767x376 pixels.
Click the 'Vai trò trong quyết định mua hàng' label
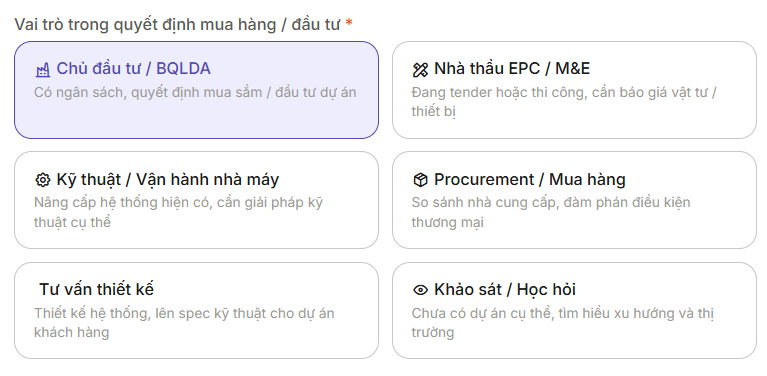point(177,24)
